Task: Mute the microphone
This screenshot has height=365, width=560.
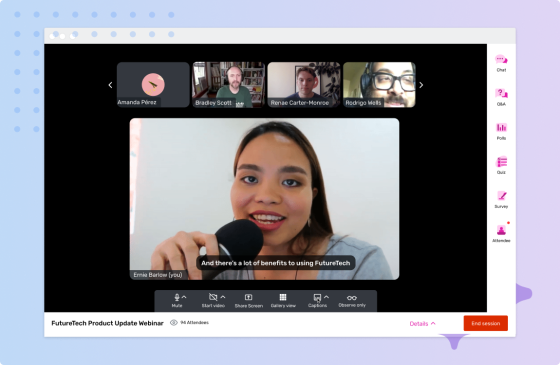Action: pos(177,300)
